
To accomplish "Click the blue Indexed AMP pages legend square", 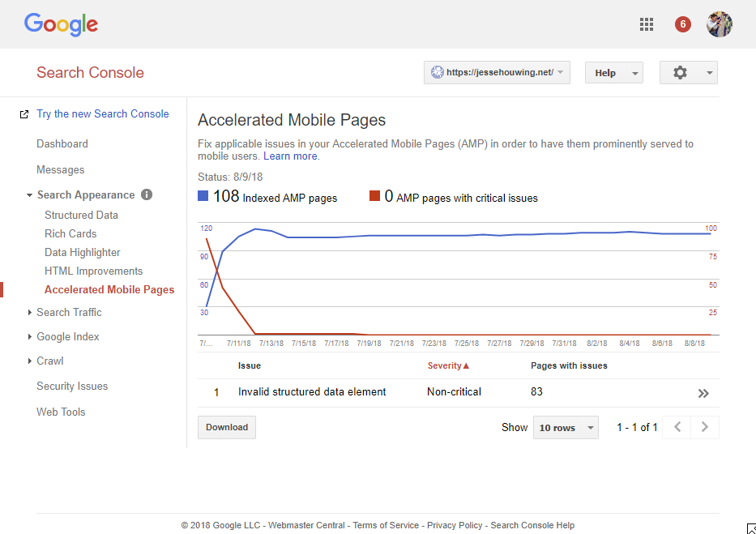I will [203, 195].
